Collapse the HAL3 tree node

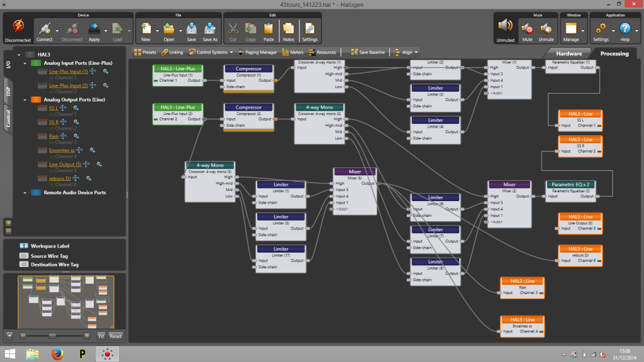(19, 55)
